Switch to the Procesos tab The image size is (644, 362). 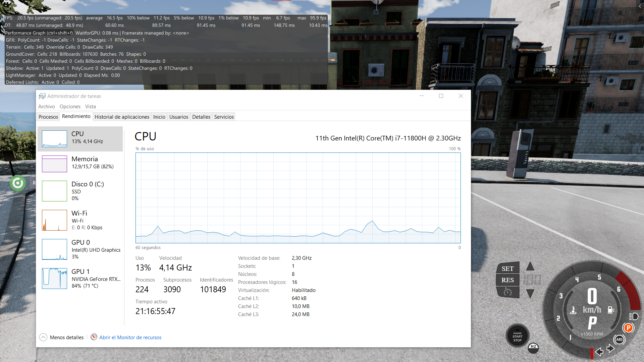click(x=48, y=117)
